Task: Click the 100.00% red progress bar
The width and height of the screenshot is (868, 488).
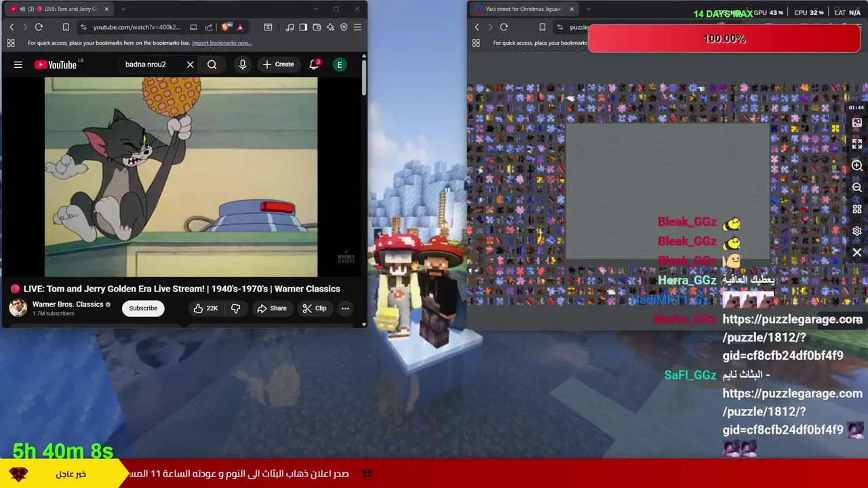Action: point(724,39)
